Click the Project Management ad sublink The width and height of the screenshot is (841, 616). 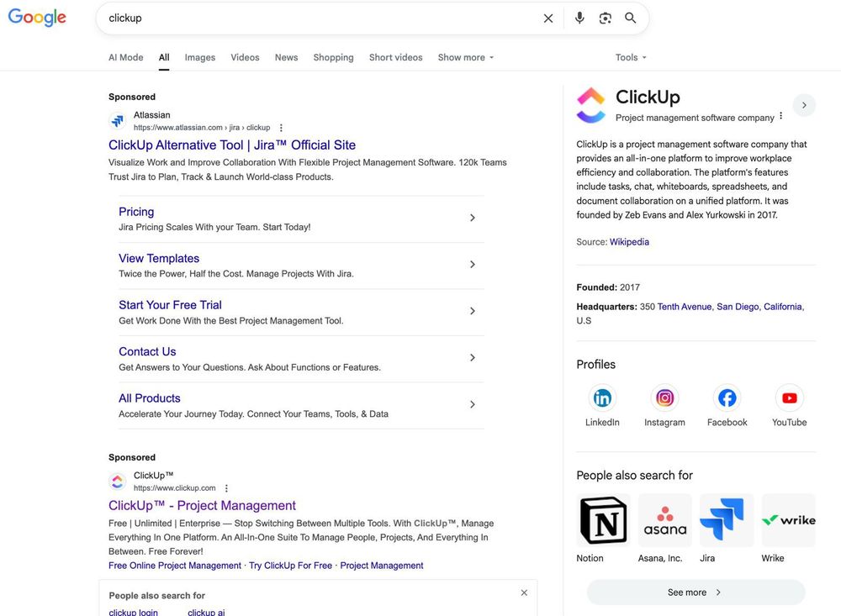382,566
